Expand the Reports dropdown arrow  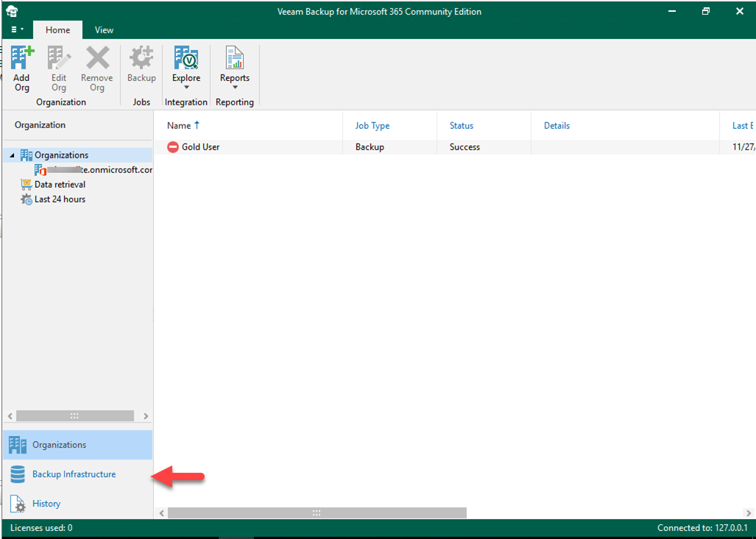pyautogui.click(x=236, y=88)
